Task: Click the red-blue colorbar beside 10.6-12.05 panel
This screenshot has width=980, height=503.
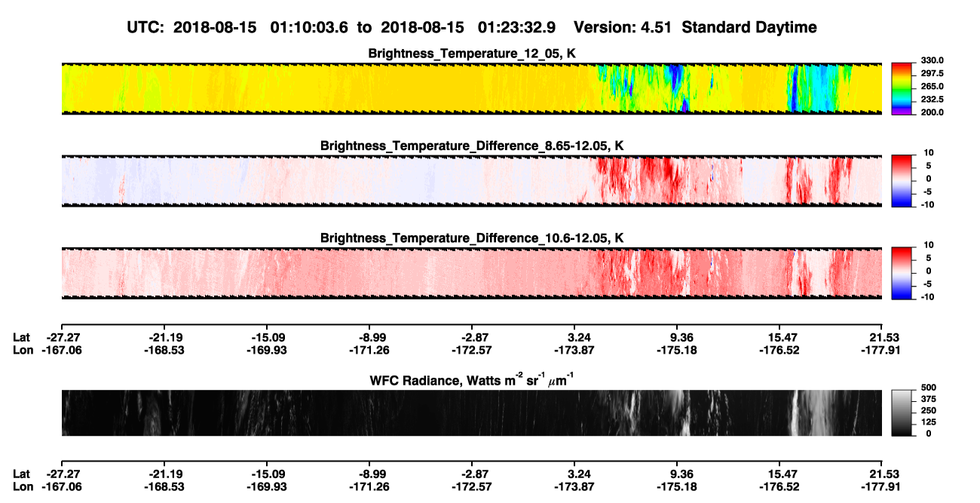Action: (x=902, y=273)
